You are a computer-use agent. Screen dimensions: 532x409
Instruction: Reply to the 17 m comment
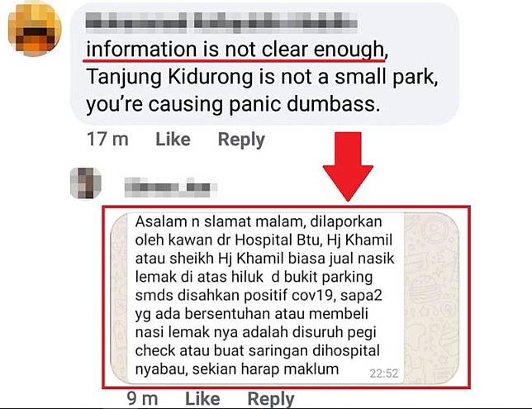pos(241,140)
